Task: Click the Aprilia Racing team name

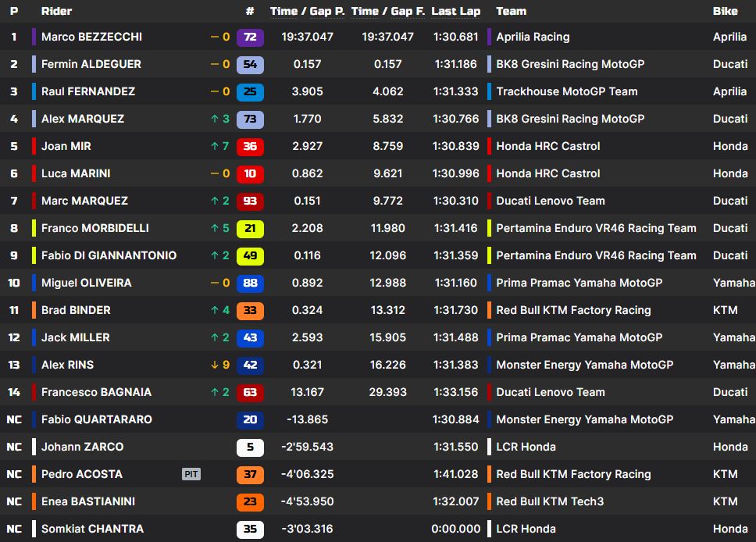Action: pyautogui.click(x=533, y=37)
